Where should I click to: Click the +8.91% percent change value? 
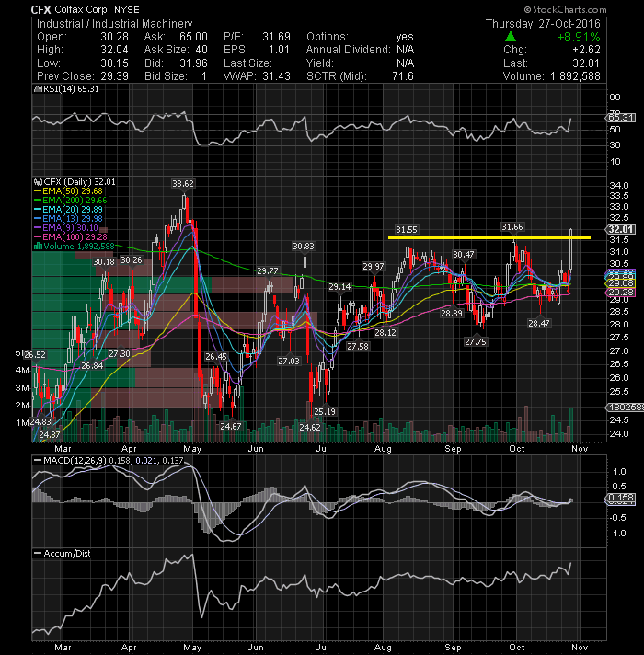pyautogui.click(x=579, y=37)
